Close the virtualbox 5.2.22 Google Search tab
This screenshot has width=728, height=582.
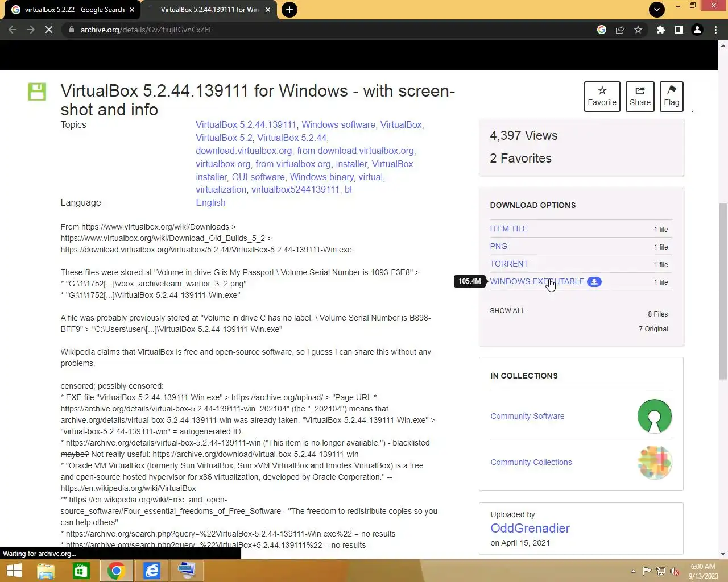pyautogui.click(x=132, y=10)
